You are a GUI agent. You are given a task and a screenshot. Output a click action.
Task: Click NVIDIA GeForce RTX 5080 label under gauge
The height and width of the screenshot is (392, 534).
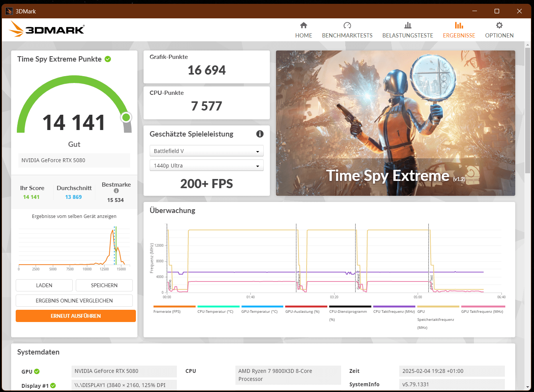coord(74,160)
